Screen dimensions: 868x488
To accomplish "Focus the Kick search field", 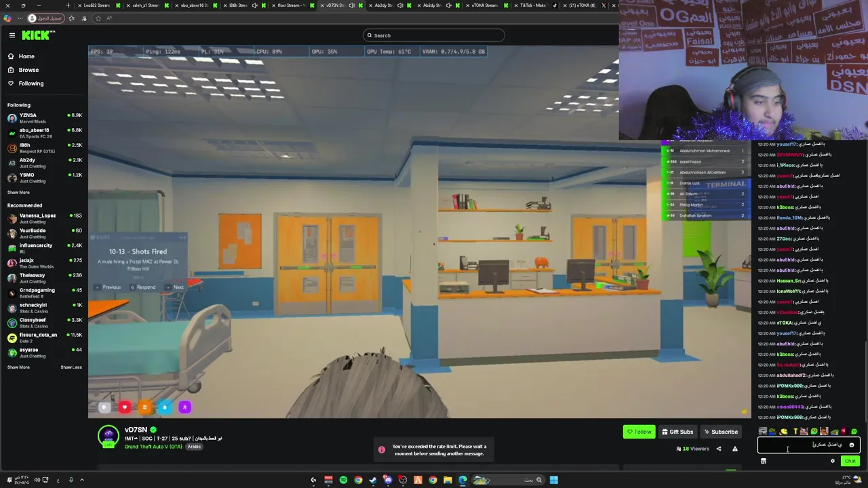I will point(433,35).
